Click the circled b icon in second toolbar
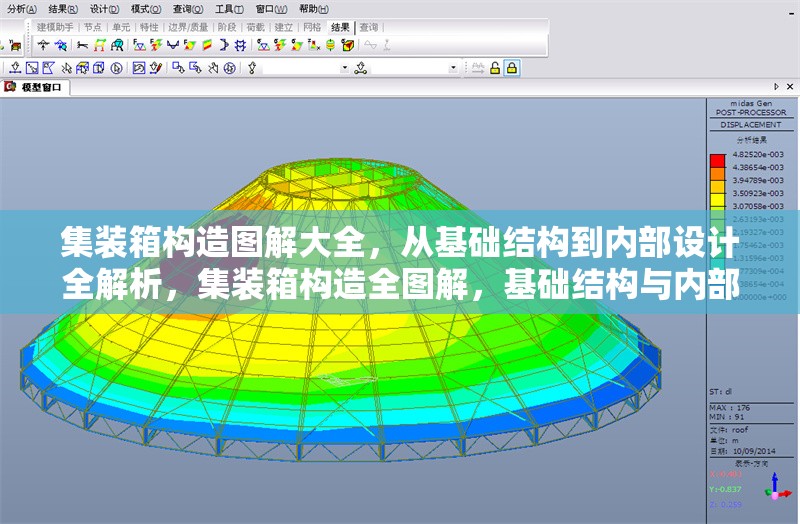 pos(117,68)
